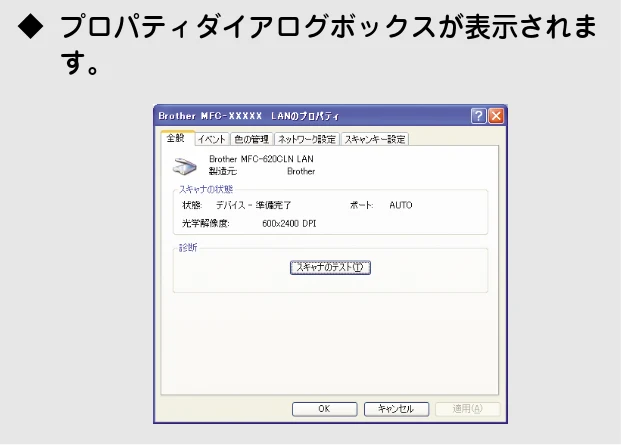The image size is (621, 445).
Task: Select the 全般 tab
Action: pyautogui.click(x=177, y=138)
